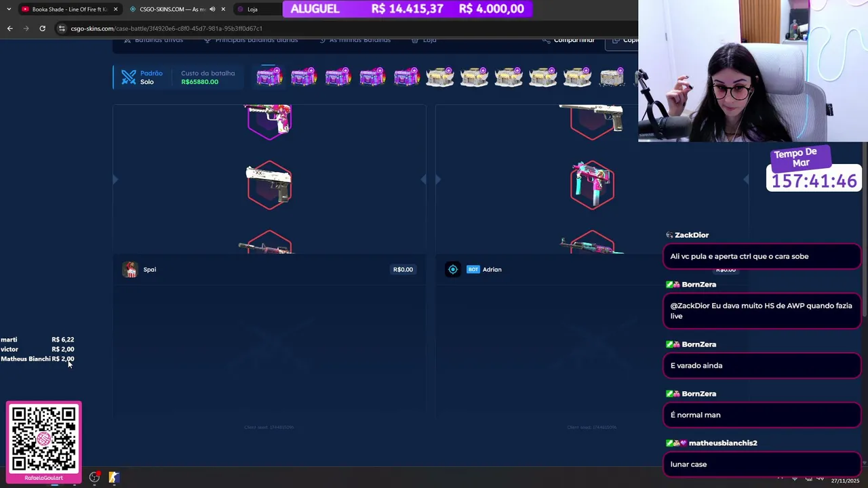This screenshot has height=488, width=868.
Task: Go back using the browser back arrow
Action: click(x=9, y=28)
